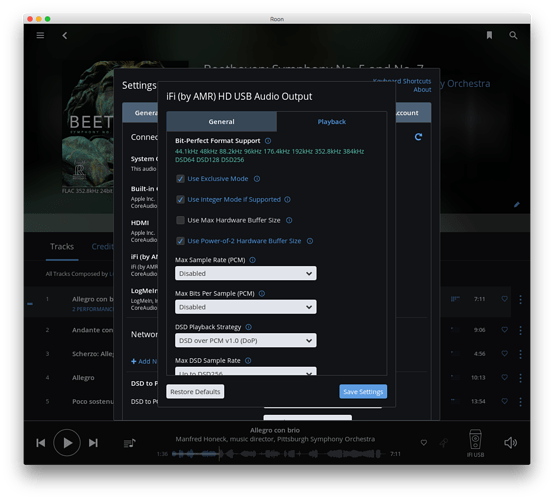The image size is (555, 500).
Task: Show info for Bit-Perfect Format Support
Action: (268, 141)
